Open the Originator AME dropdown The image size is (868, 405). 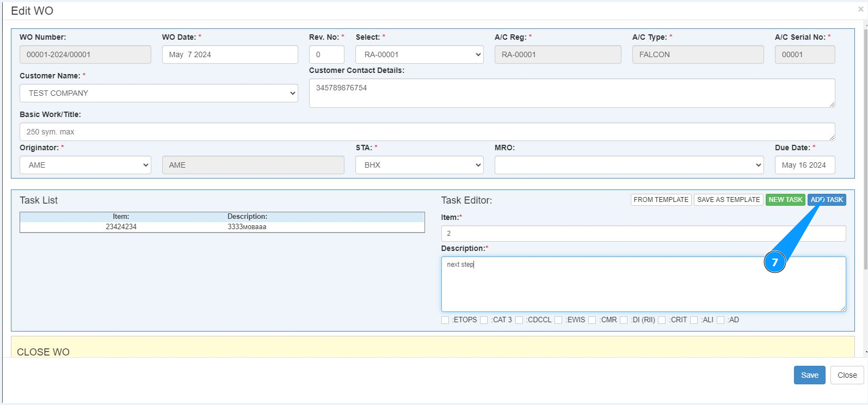click(x=85, y=165)
